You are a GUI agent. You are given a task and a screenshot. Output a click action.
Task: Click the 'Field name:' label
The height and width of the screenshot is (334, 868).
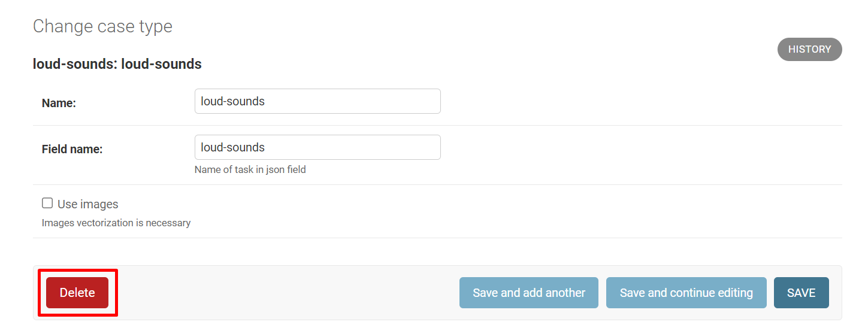pos(72,149)
